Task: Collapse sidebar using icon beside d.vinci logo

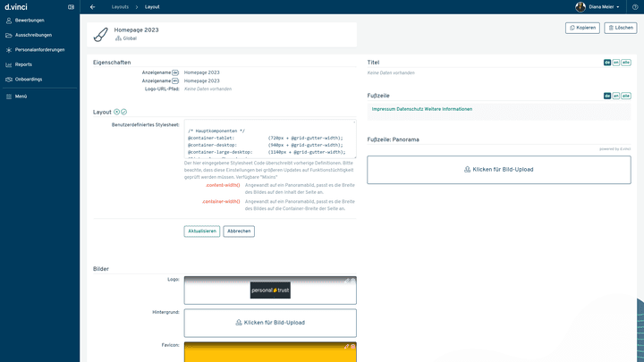Action: coord(71,6)
